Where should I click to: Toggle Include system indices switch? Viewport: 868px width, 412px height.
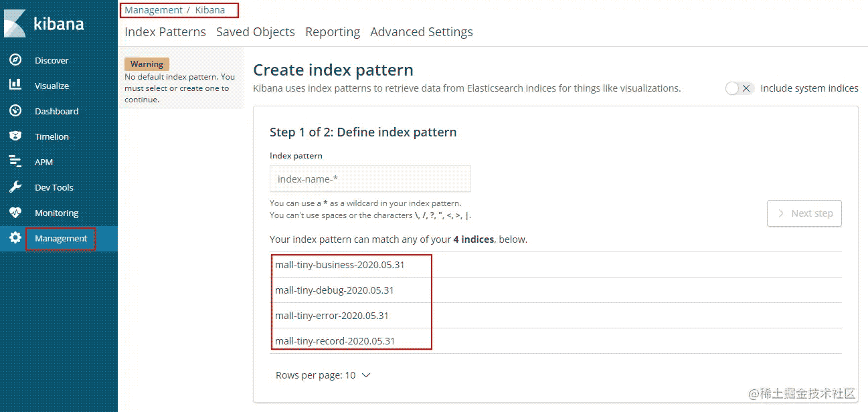click(740, 88)
